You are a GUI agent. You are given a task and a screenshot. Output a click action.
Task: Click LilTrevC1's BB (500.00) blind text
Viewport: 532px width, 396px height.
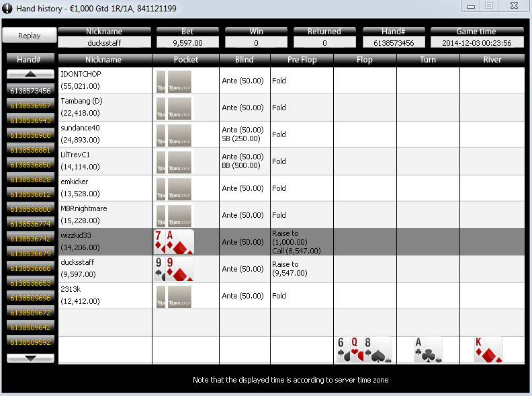pyautogui.click(x=241, y=165)
